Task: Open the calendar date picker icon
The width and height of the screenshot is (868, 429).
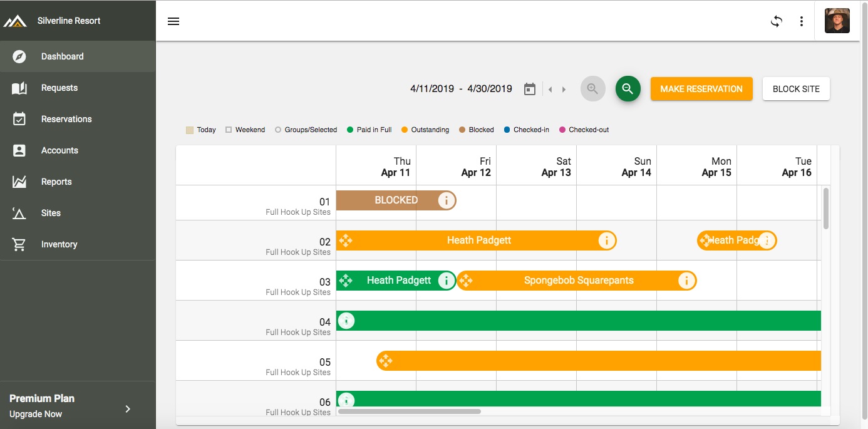Action: click(x=530, y=89)
